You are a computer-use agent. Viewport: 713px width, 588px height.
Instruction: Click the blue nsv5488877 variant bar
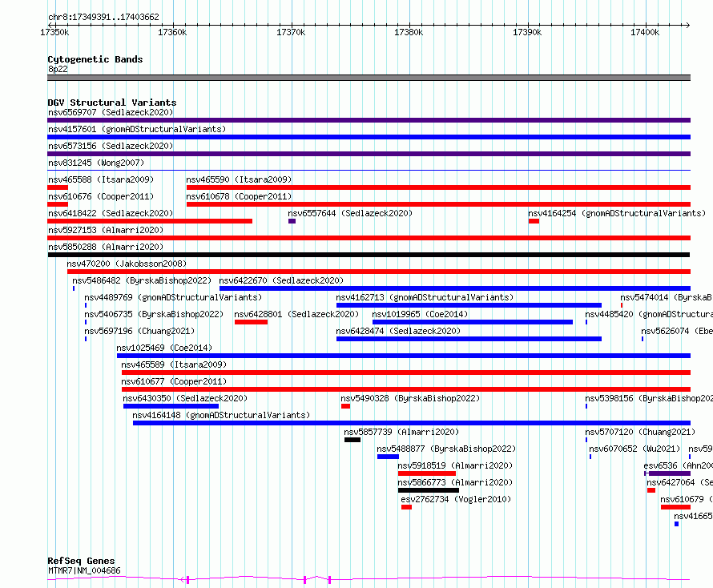(388, 457)
